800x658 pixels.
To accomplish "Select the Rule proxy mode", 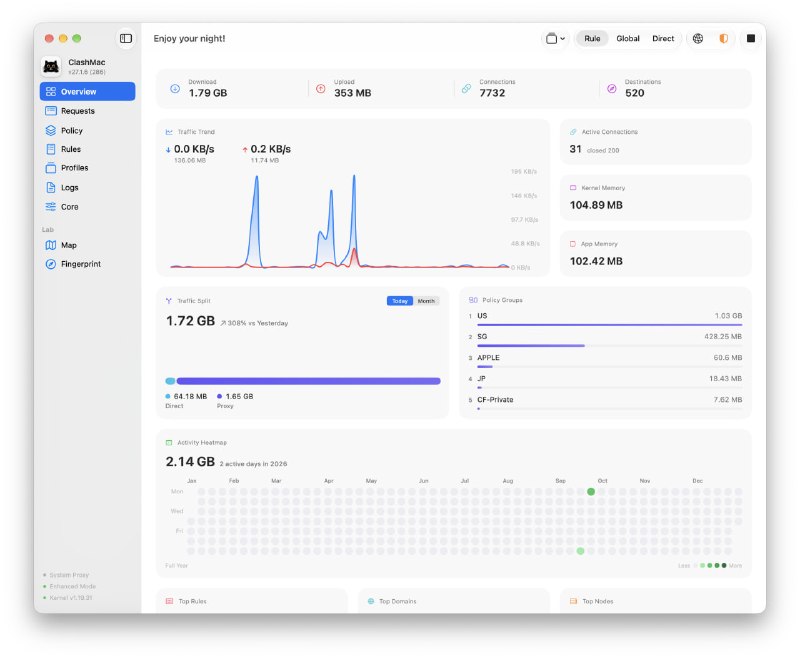I will click(592, 38).
